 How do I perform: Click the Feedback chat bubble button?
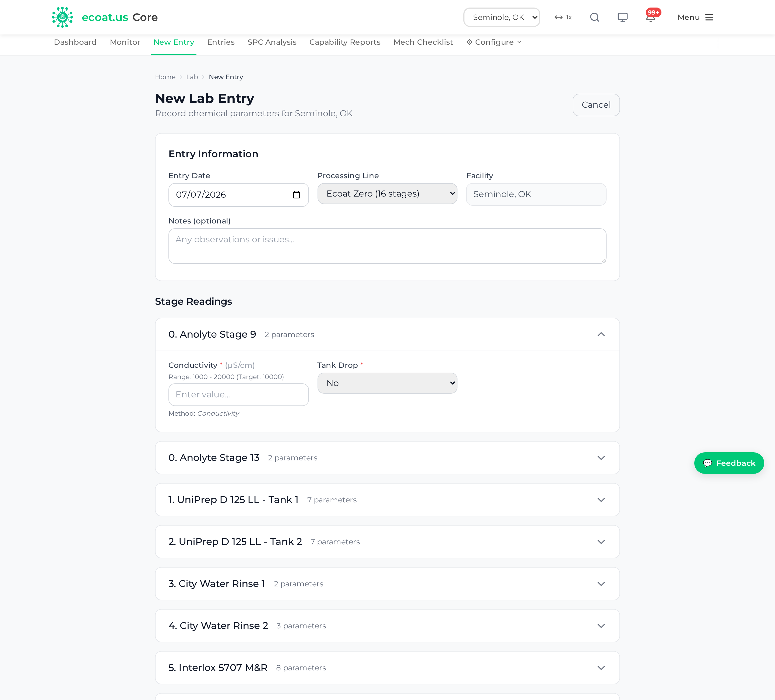tap(729, 463)
